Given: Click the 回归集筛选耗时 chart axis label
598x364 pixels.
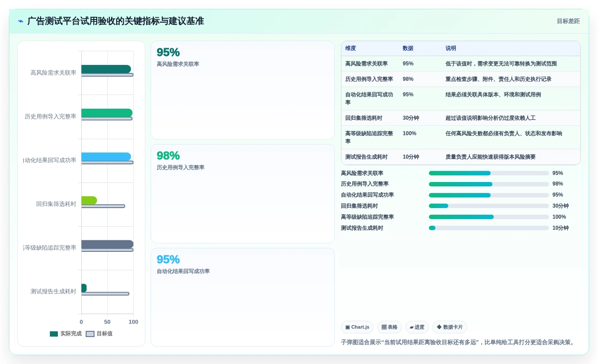Looking at the screenshot, I should 56,204.
